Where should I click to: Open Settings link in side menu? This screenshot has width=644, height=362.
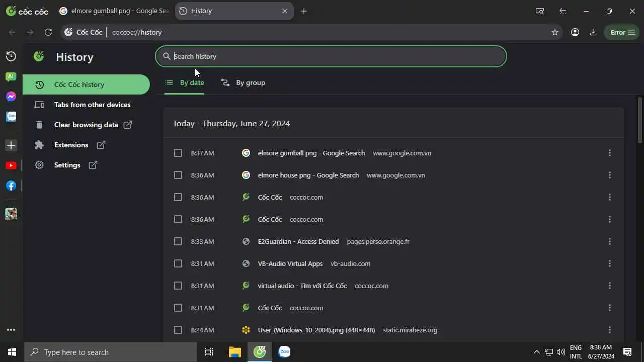pyautogui.click(x=86, y=165)
